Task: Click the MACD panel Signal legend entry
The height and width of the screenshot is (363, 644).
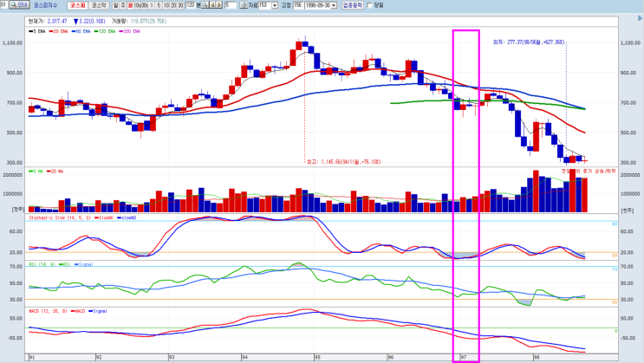Action: click(x=98, y=311)
